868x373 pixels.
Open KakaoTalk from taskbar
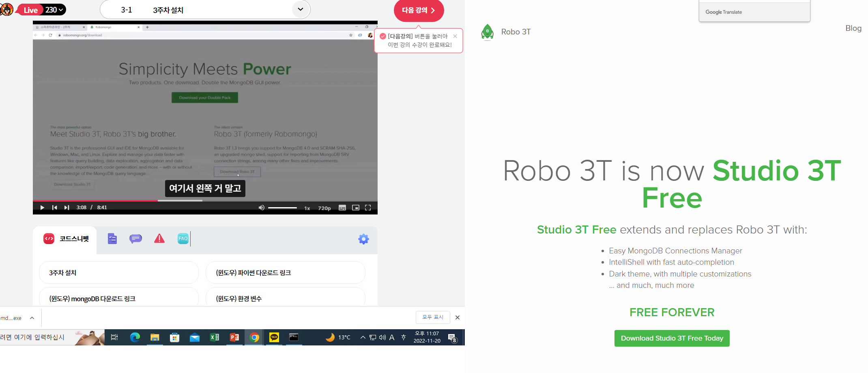tap(274, 337)
